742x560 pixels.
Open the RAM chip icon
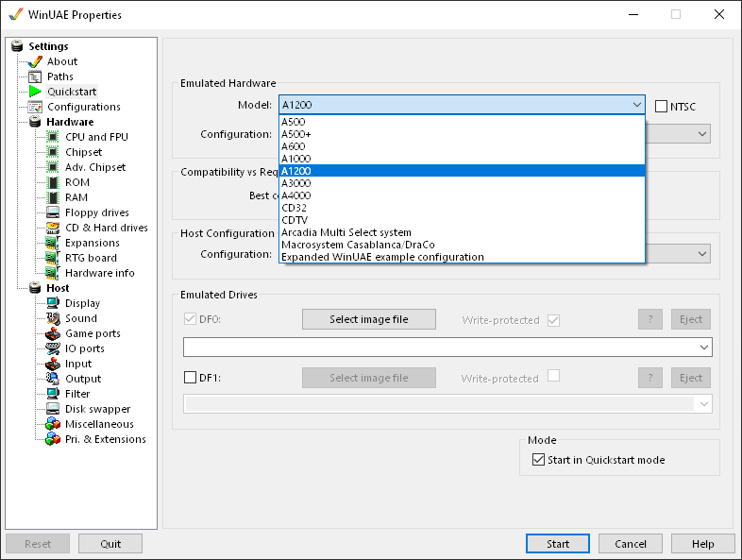[53, 198]
